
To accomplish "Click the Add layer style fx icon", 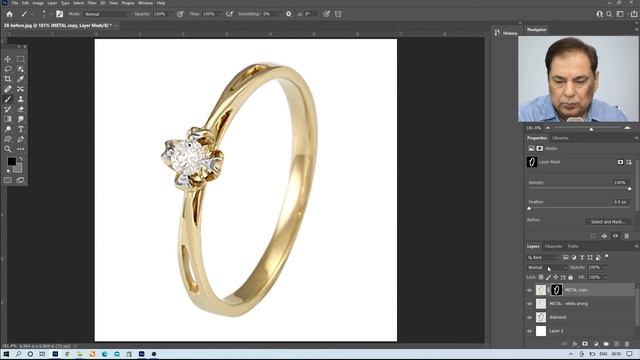I will pyautogui.click(x=575, y=344).
